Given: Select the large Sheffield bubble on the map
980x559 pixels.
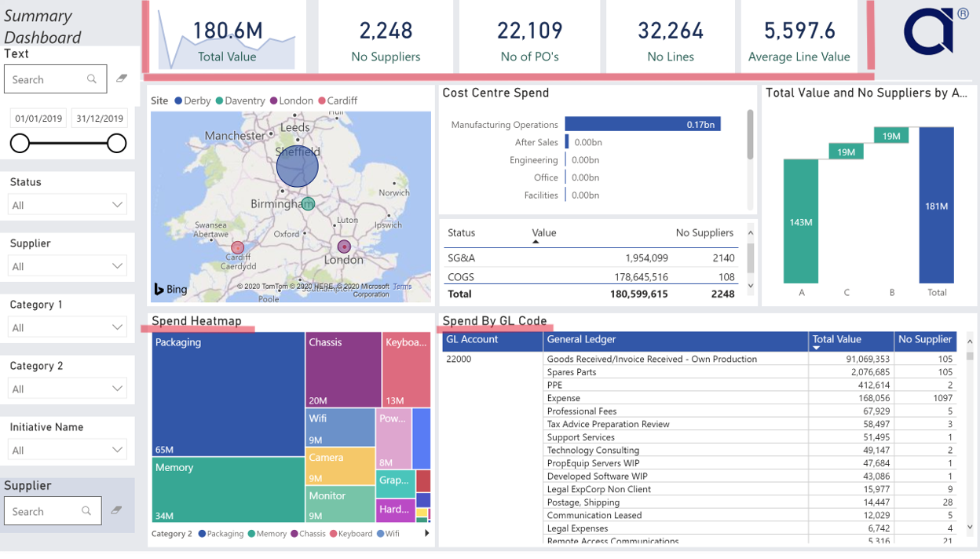Looking at the screenshot, I should pos(297,166).
